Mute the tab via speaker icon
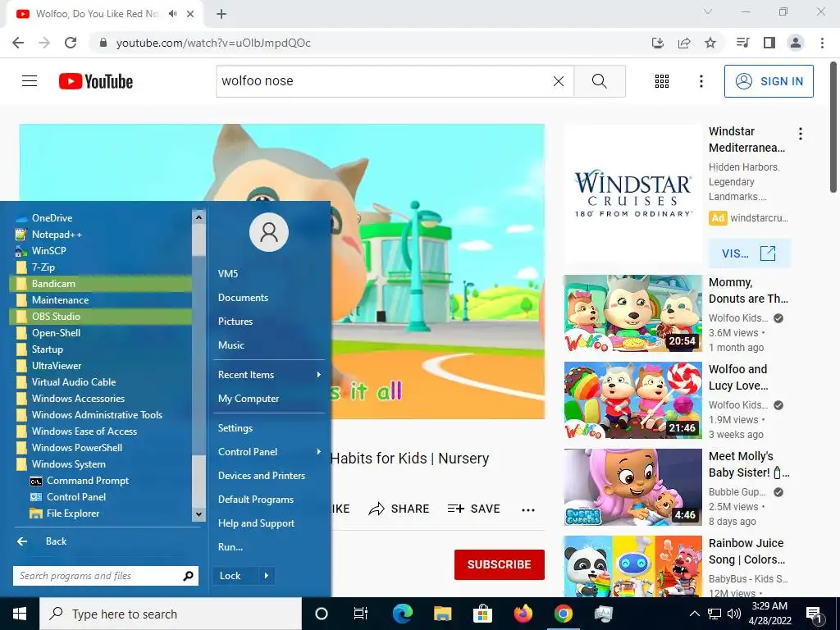The height and width of the screenshot is (630, 840). pyautogui.click(x=172, y=14)
